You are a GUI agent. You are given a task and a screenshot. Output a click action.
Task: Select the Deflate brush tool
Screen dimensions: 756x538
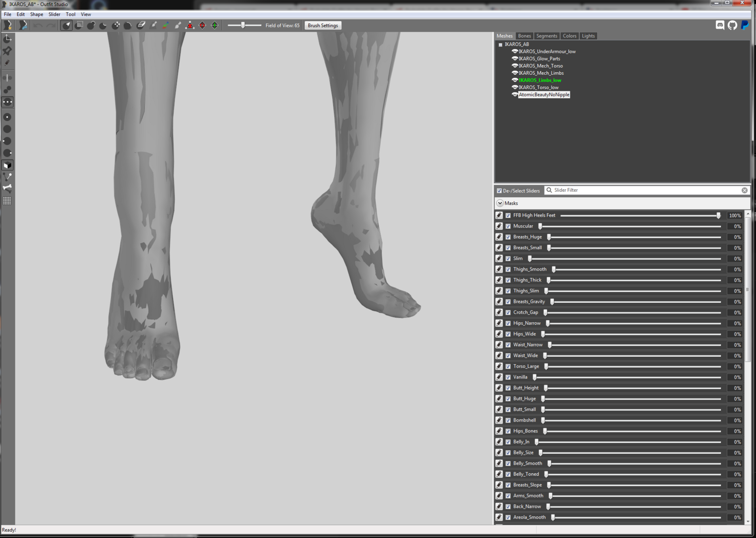tap(104, 25)
